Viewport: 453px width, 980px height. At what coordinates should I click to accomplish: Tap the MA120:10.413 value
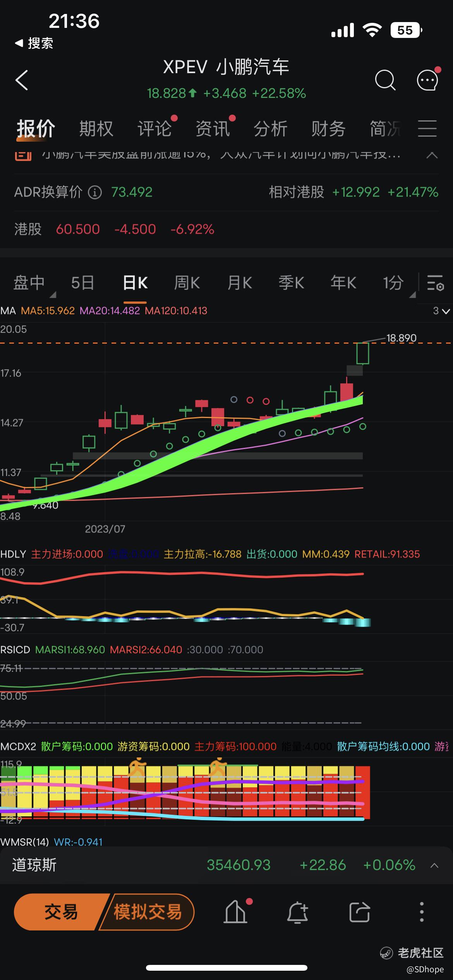[176, 311]
